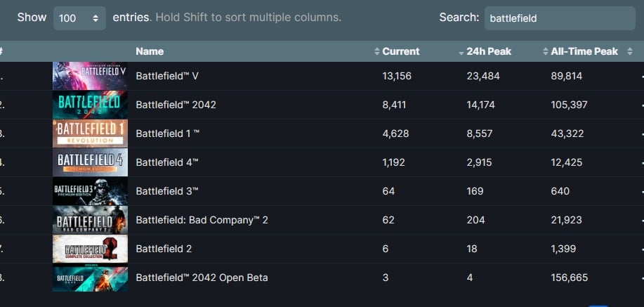Open the Battlefield 4™ name link
Viewport: 644px width, 307px height.
[167, 162]
